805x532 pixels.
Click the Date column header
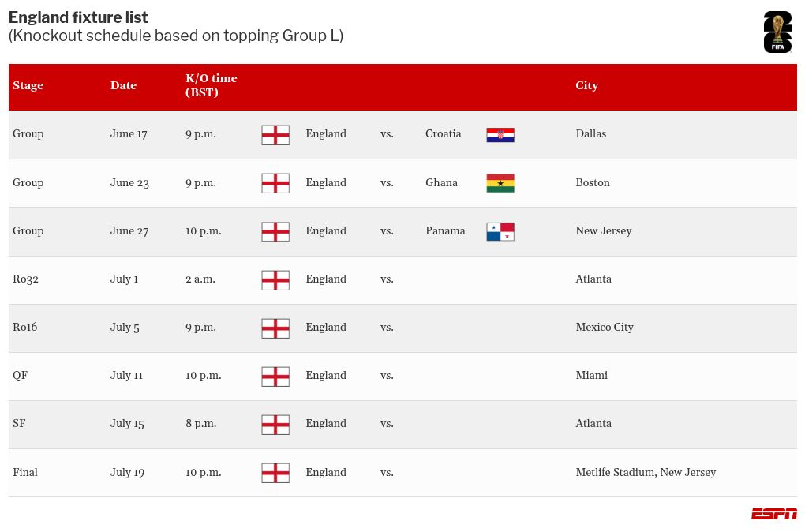point(123,85)
